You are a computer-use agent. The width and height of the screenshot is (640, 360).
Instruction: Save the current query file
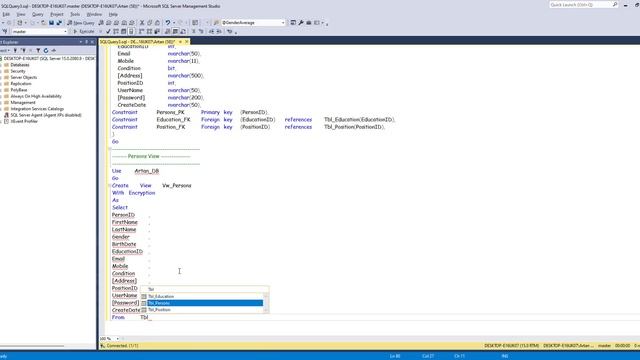pyautogui.click(x=51, y=23)
